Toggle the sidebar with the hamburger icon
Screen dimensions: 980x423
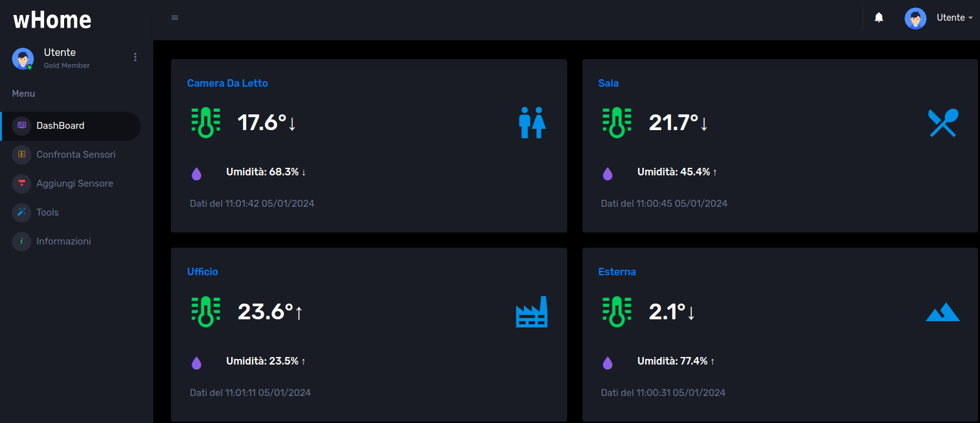tap(174, 18)
